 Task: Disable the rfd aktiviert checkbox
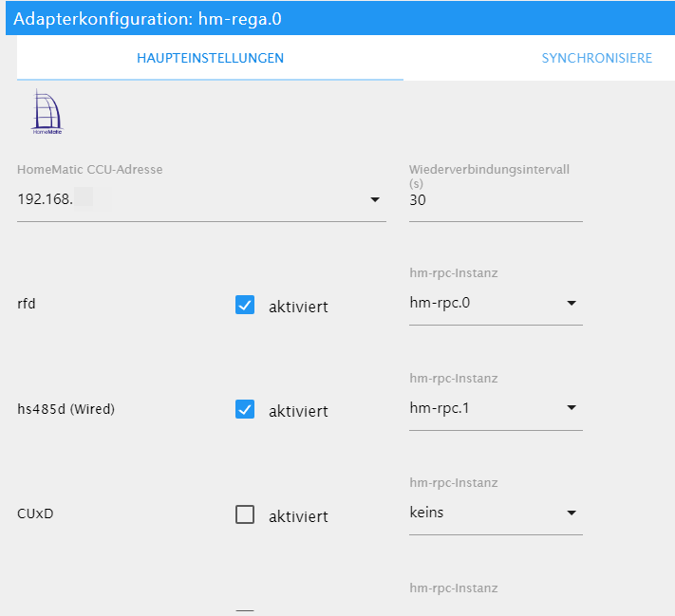click(245, 305)
